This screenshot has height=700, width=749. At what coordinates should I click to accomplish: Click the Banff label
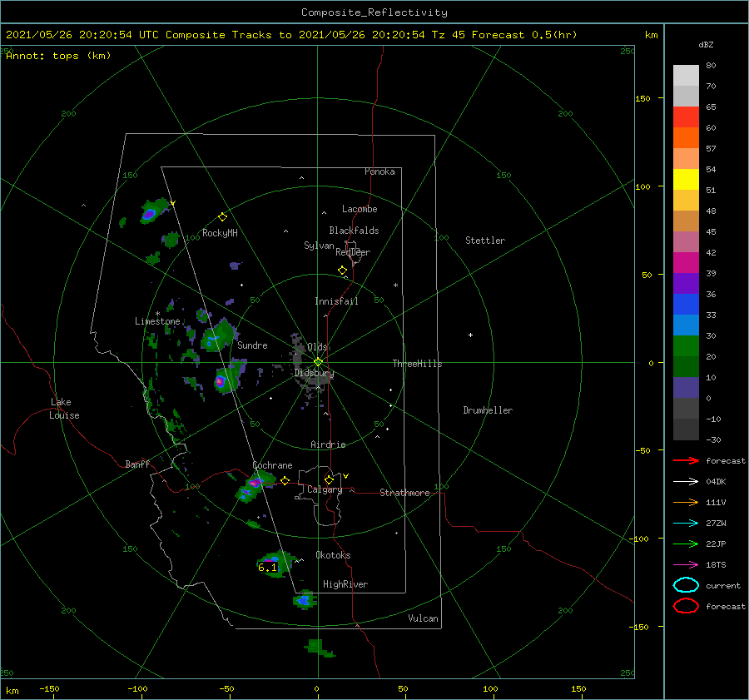[x=137, y=464]
